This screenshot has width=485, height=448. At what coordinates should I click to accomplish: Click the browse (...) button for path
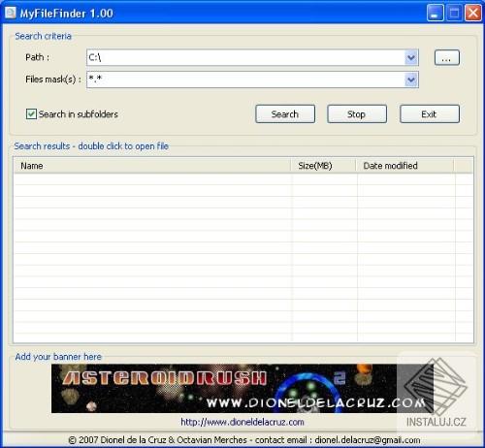(x=446, y=58)
